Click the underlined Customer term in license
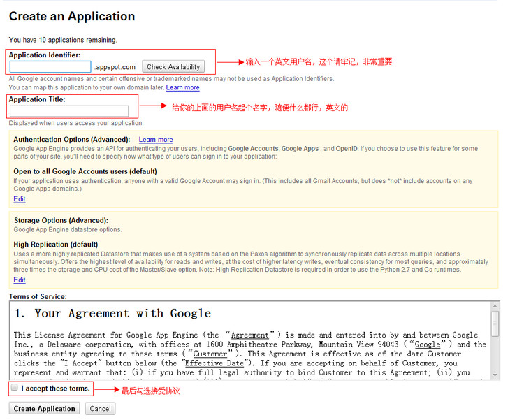Screen dimensions: 524x420 click(x=210, y=354)
